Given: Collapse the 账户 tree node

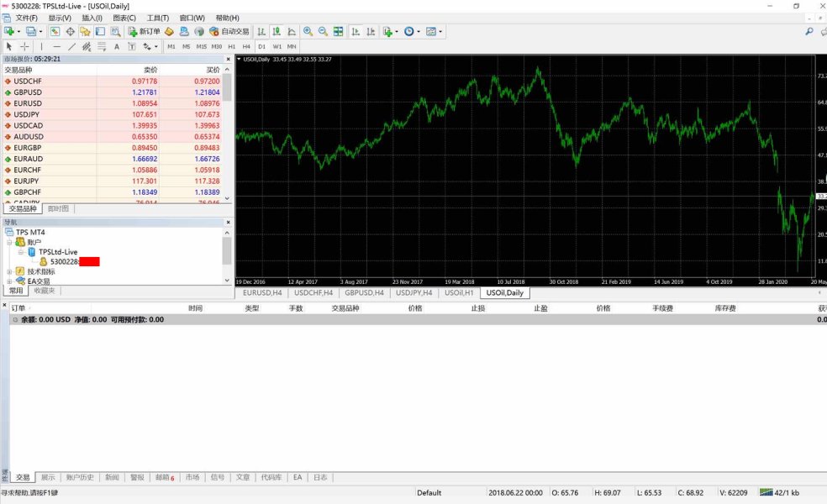Looking at the screenshot, I should point(9,242).
